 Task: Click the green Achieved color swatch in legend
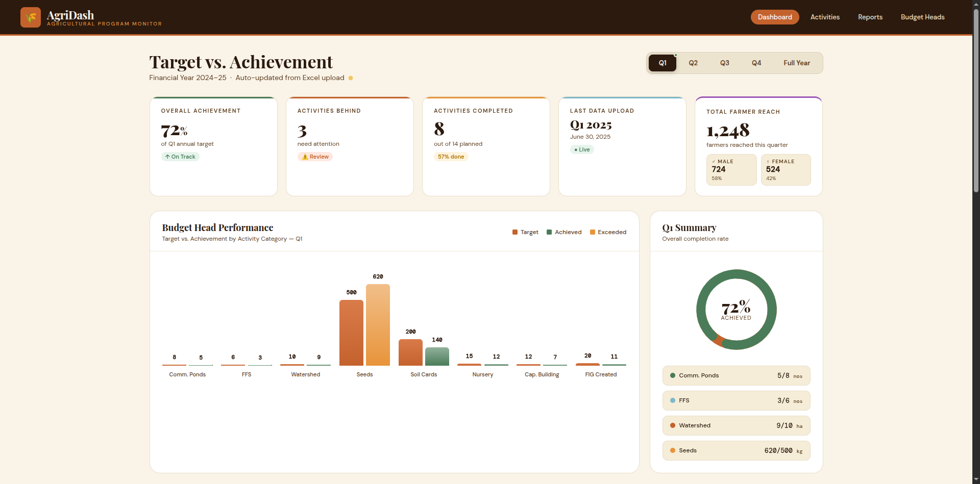click(548, 232)
